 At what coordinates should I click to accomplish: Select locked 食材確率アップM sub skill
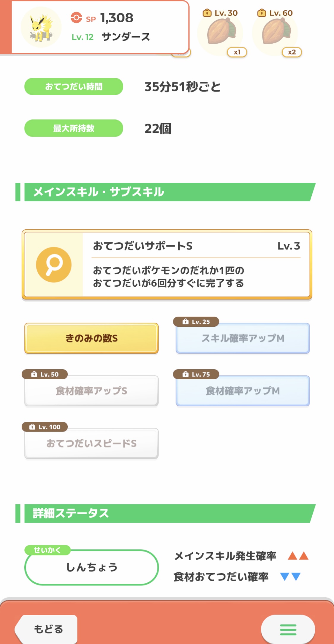(x=243, y=391)
